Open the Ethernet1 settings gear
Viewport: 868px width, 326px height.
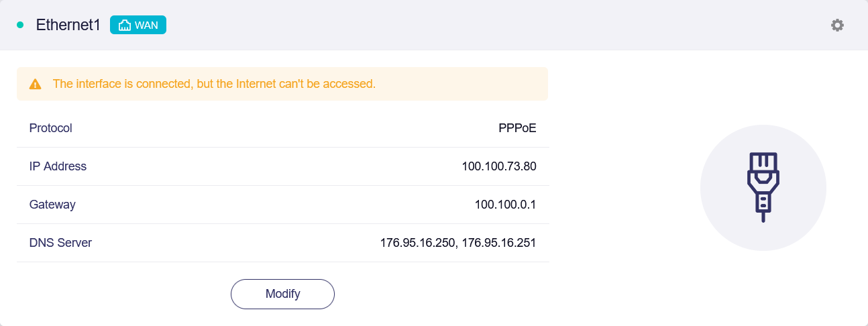tap(837, 25)
